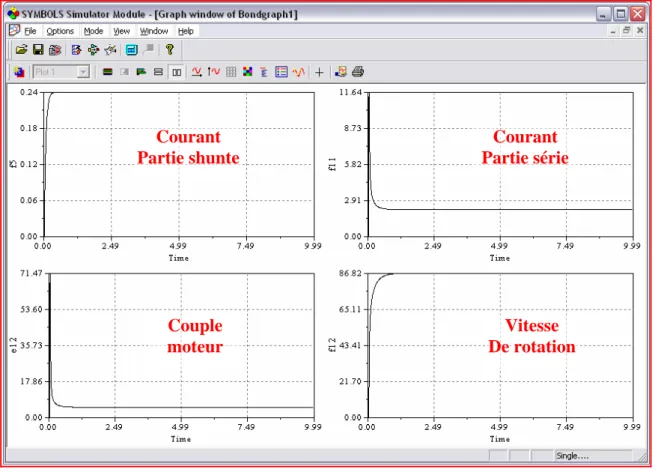The width and height of the screenshot is (655, 469).
Task: Select the stacked horizontal panes layout
Action: 158,72
